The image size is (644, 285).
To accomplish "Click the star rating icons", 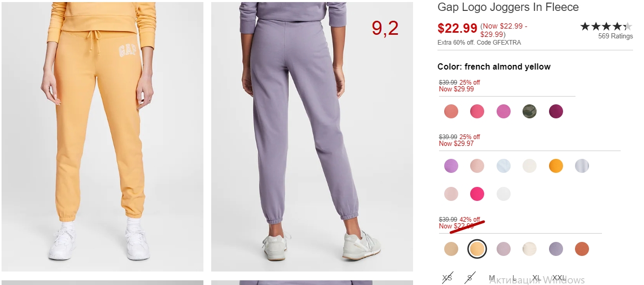I will point(606,26).
